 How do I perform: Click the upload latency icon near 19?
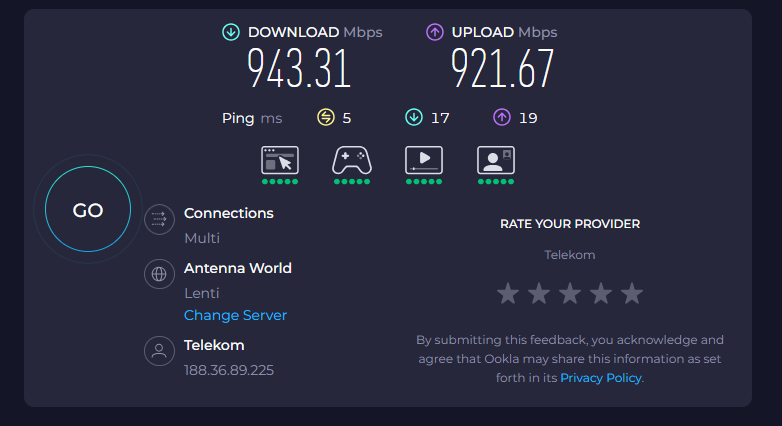pyautogui.click(x=502, y=118)
